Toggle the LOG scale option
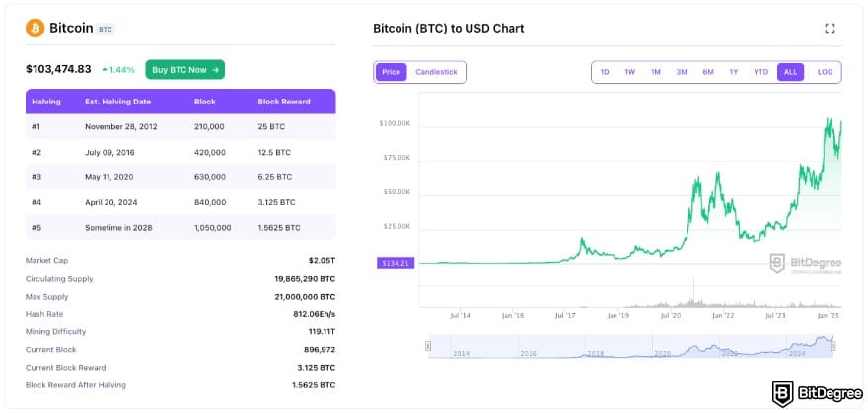Viewport: 868px width, 413px height. [x=825, y=72]
